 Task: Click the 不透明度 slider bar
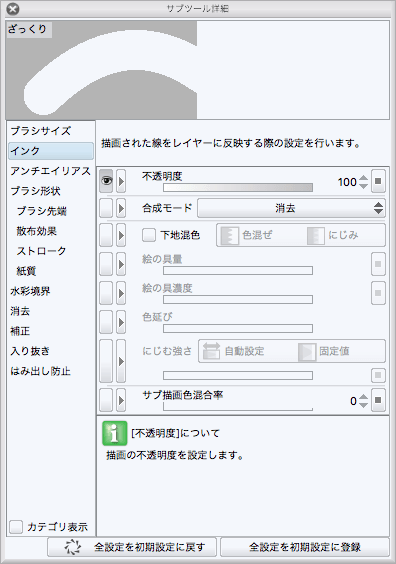tap(238, 187)
